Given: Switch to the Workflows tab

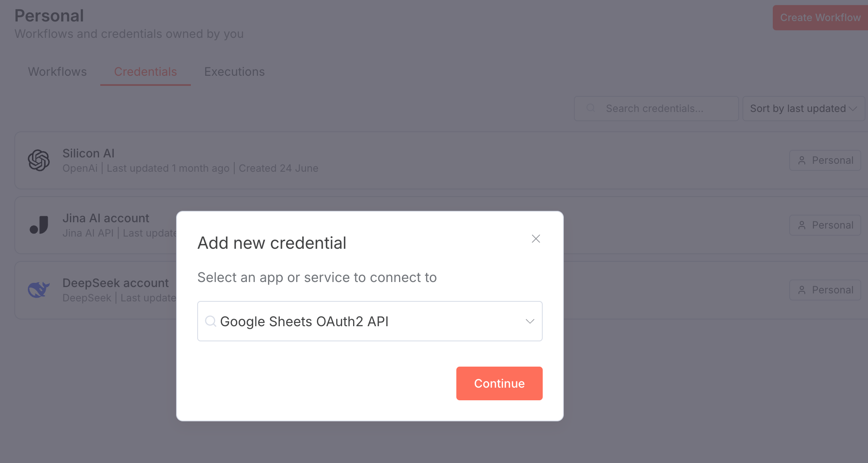Looking at the screenshot, I should pos(57,72).
